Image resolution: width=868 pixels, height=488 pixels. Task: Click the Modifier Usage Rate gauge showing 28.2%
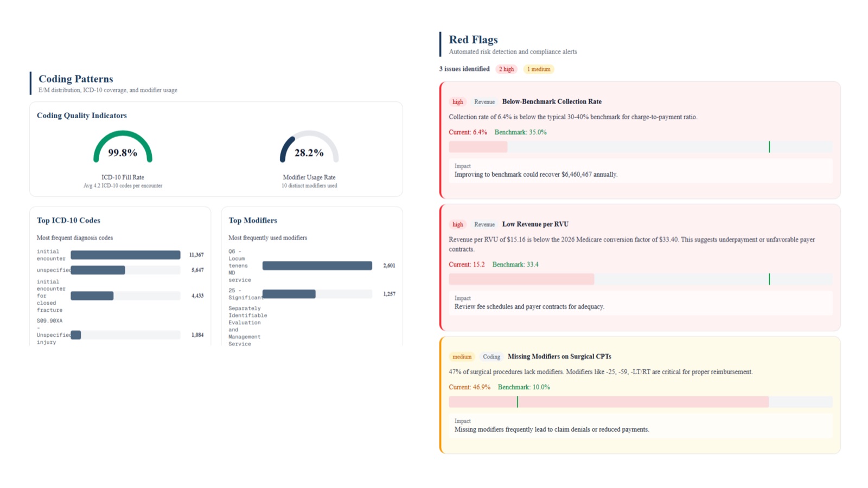tap(309, 147)
